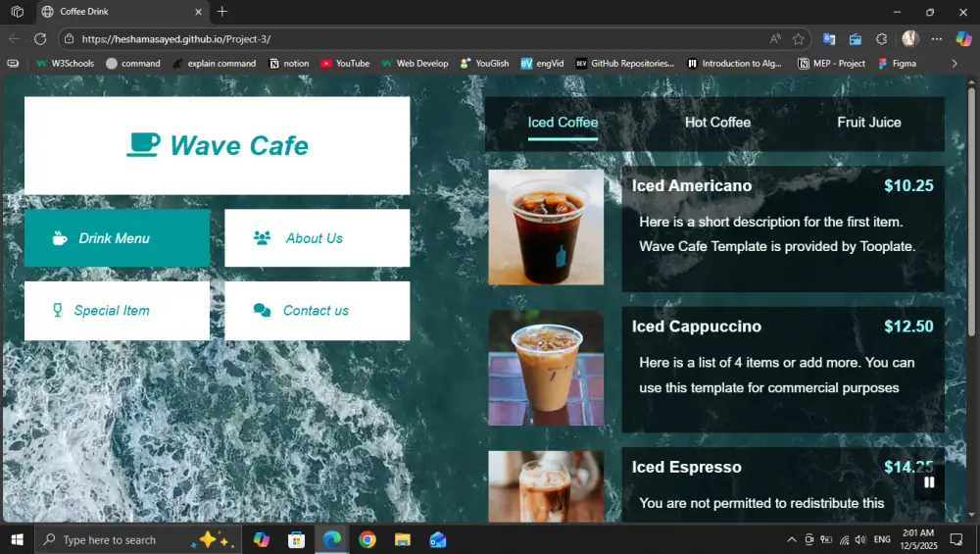Viewport: 980px width, 554px height.
Task: Open the Contact us section
Action: pos(317,311)
